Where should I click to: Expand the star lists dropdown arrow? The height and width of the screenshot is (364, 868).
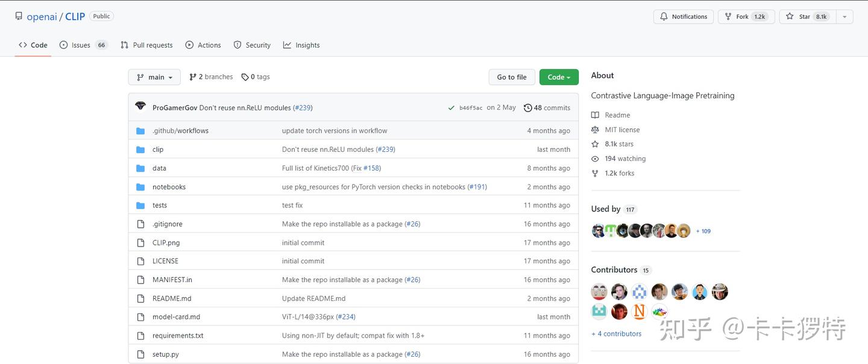pos(844,17)
